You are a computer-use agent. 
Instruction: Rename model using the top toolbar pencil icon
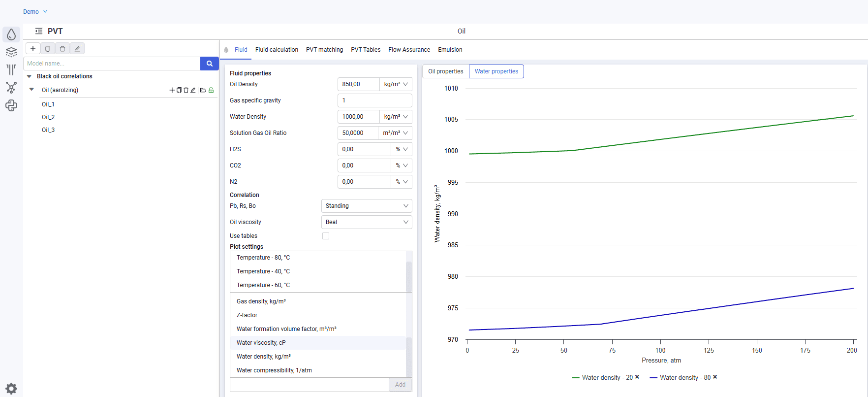tap(77, 49)
